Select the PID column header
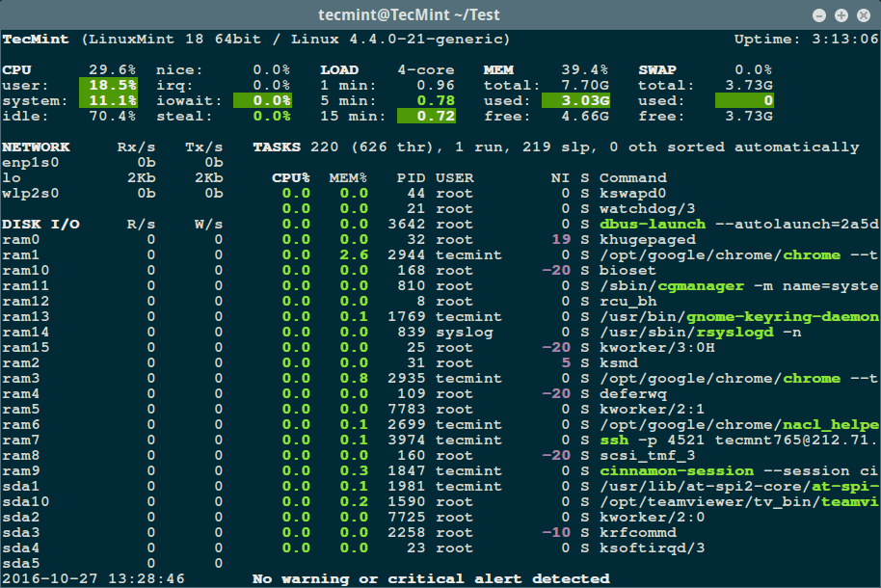The width and height of the screenshot is (881, 588). pos(409,177)
